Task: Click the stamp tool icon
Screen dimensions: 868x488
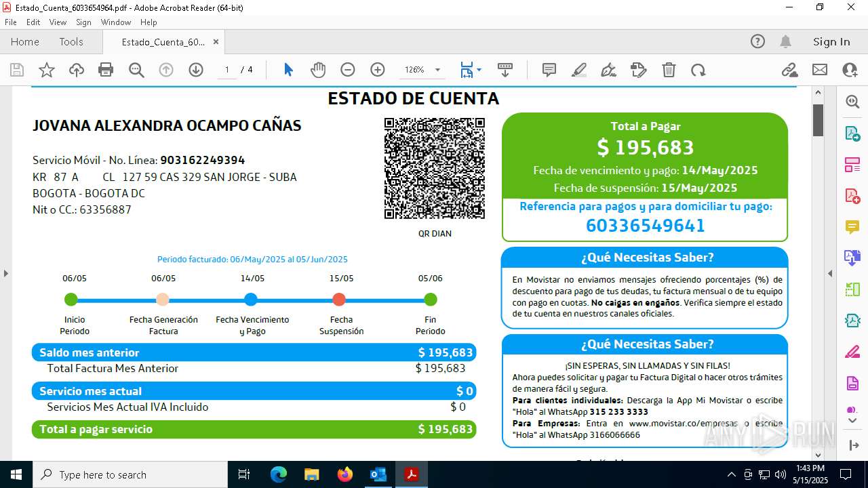Action: click(x=638, y=70)
